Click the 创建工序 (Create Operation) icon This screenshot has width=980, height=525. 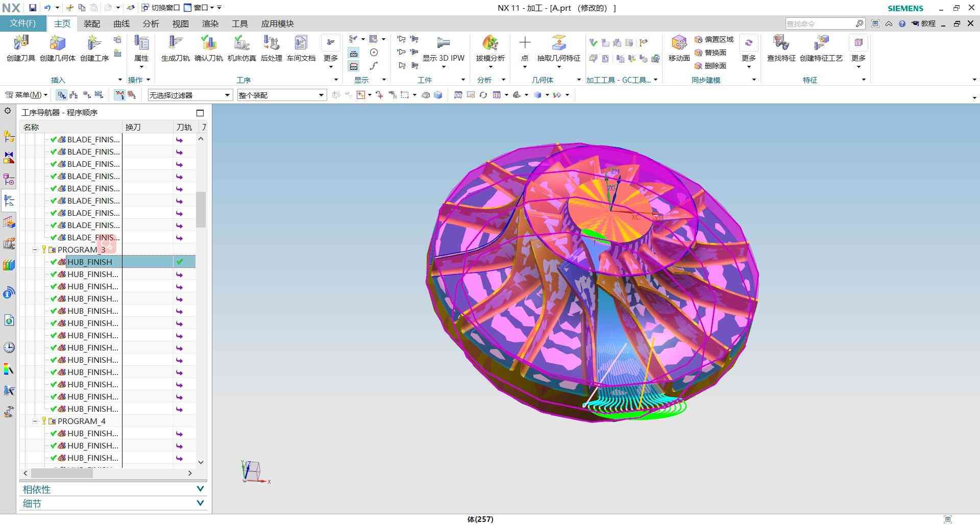[94, 43]
